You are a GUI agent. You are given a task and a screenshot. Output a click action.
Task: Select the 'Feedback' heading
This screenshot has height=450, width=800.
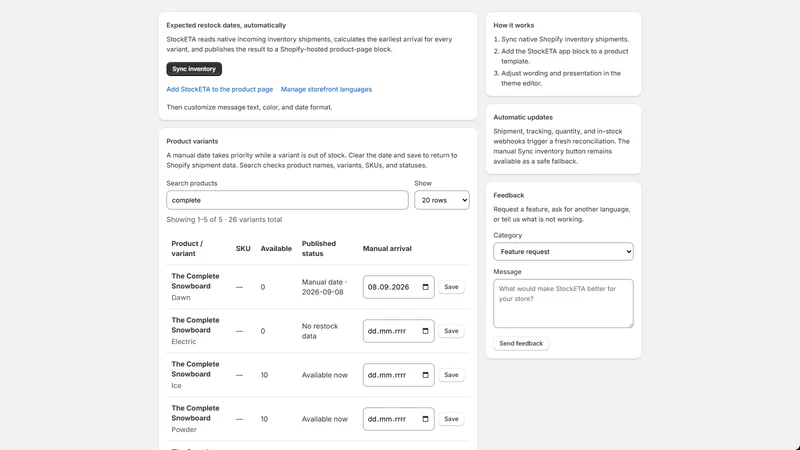coord(509,195)
